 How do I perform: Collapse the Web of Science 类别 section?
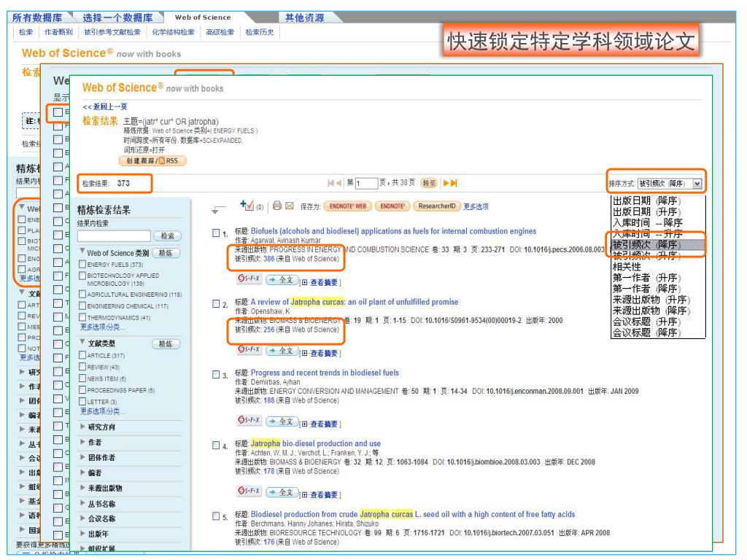click(82, 251)
